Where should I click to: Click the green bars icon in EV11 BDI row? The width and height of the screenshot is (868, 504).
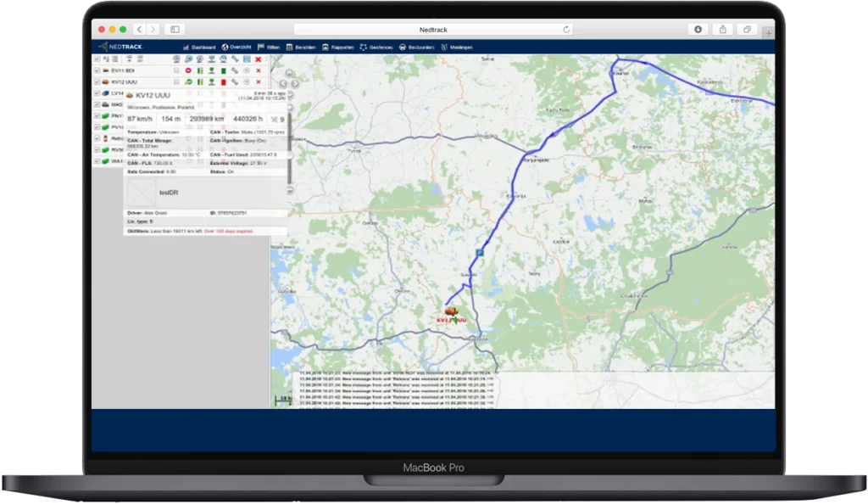coord(200,70)
